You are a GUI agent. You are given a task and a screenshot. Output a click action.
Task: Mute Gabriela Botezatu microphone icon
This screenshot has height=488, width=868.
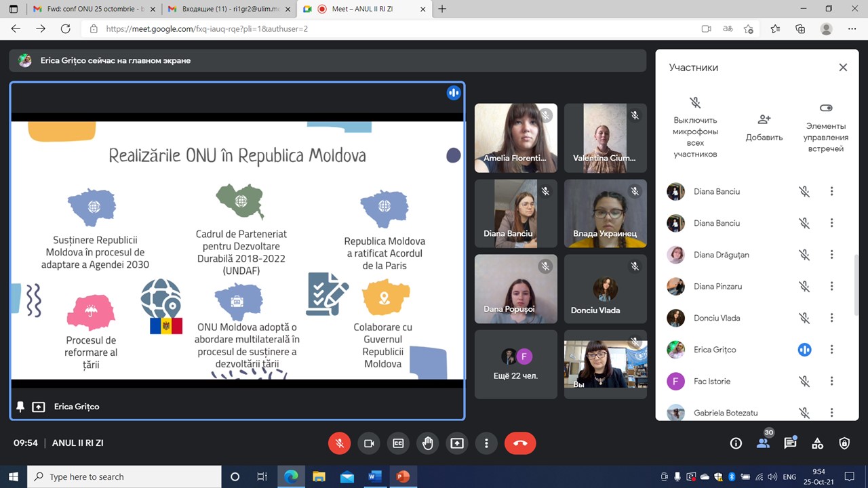pyautogui.click(x=804, y=412)
